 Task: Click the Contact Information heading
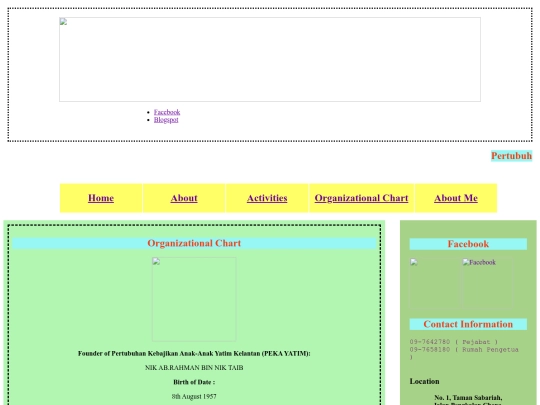[468, 324]
